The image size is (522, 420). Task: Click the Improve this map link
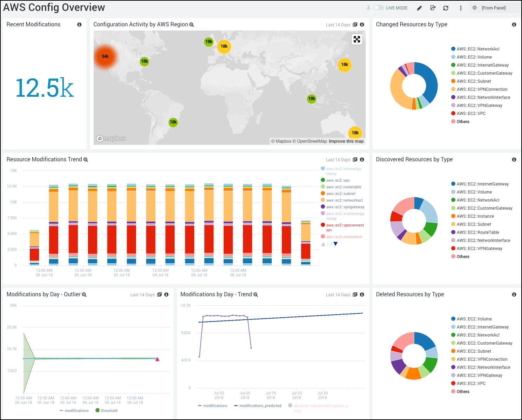coord(346,141)
